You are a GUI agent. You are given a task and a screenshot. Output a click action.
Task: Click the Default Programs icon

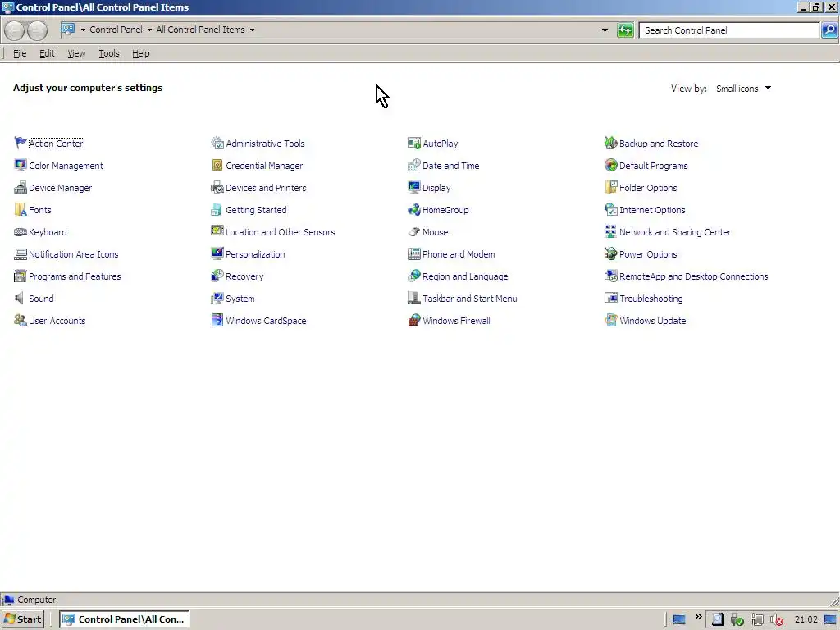(610, 165)
